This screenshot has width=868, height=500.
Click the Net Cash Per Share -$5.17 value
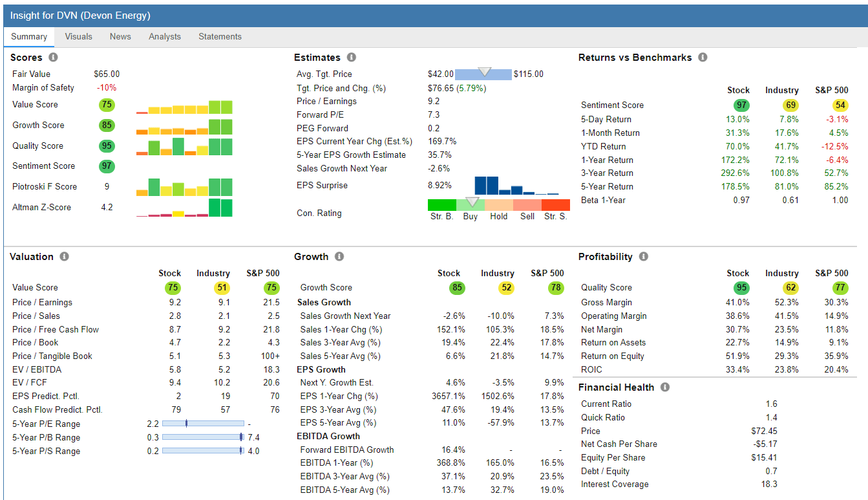(765, 444)
